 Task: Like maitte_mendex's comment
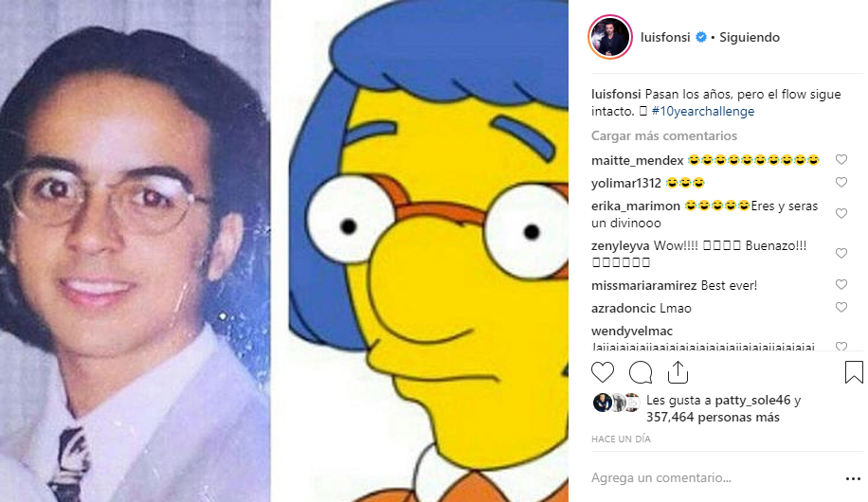coord(841,159)
